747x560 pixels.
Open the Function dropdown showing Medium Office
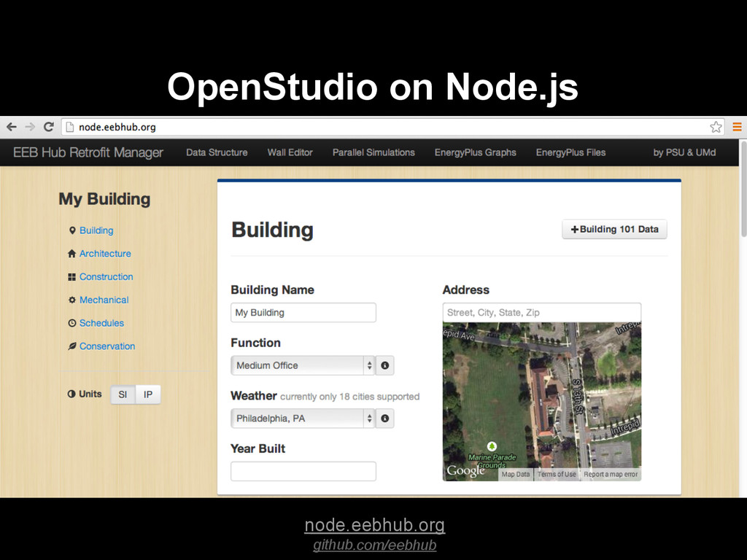(x=303, y=365)
